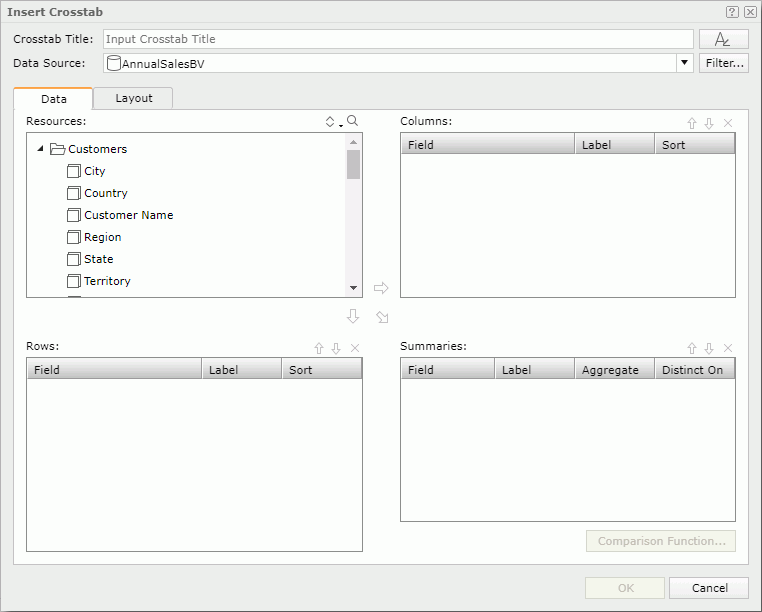The image size is (762, 612).
Task: Open the crosstab title font format button
Action: point(723,39)
